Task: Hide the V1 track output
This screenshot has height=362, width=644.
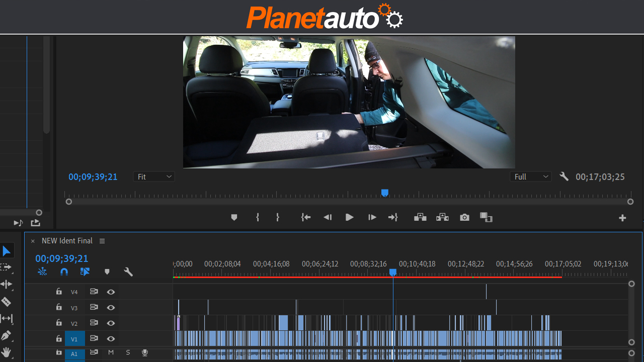Action: coord(111,339)
